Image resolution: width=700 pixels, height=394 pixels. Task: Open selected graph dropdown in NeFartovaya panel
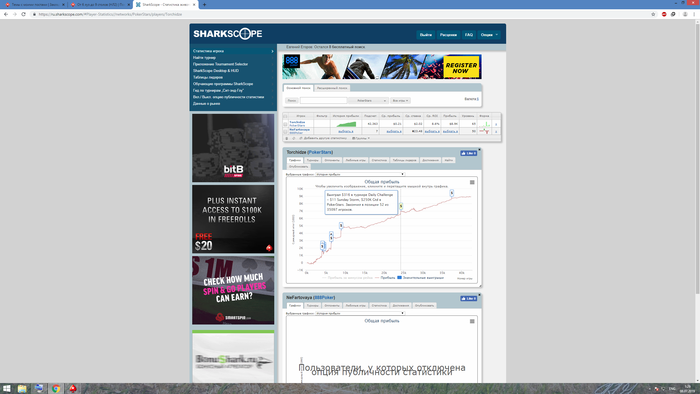360,313
